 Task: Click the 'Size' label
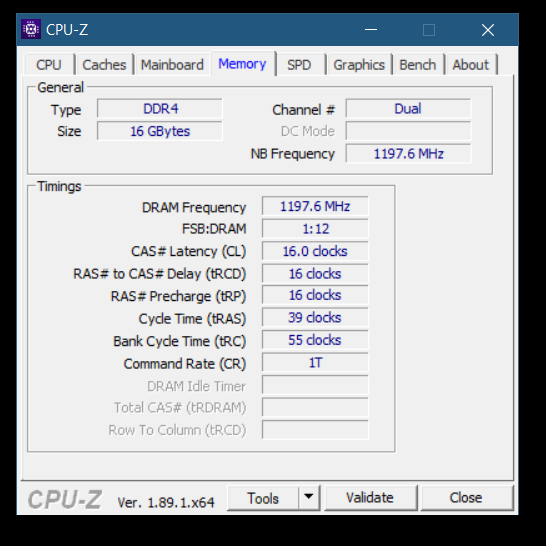click(x=69, y=132)
